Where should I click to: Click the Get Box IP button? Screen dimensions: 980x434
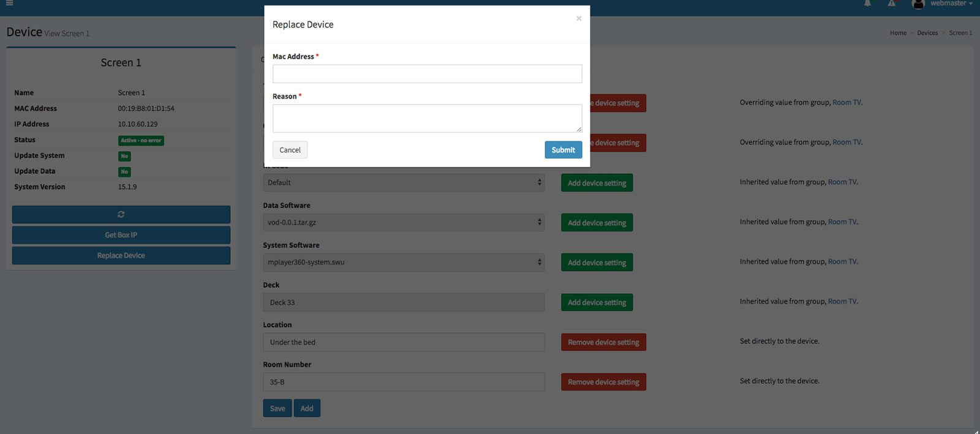point(121,235)
